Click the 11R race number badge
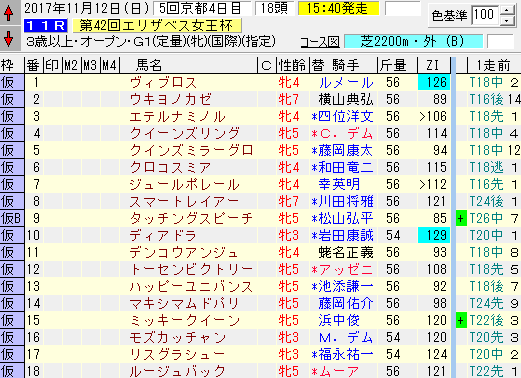This screenshot has height=378, width=521. click(46, 26)
